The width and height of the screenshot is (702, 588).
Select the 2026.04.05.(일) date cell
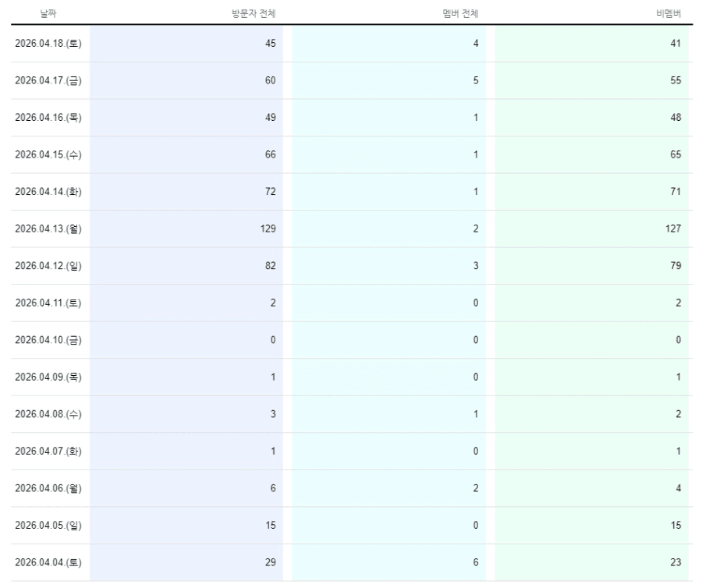coord(48,526)
